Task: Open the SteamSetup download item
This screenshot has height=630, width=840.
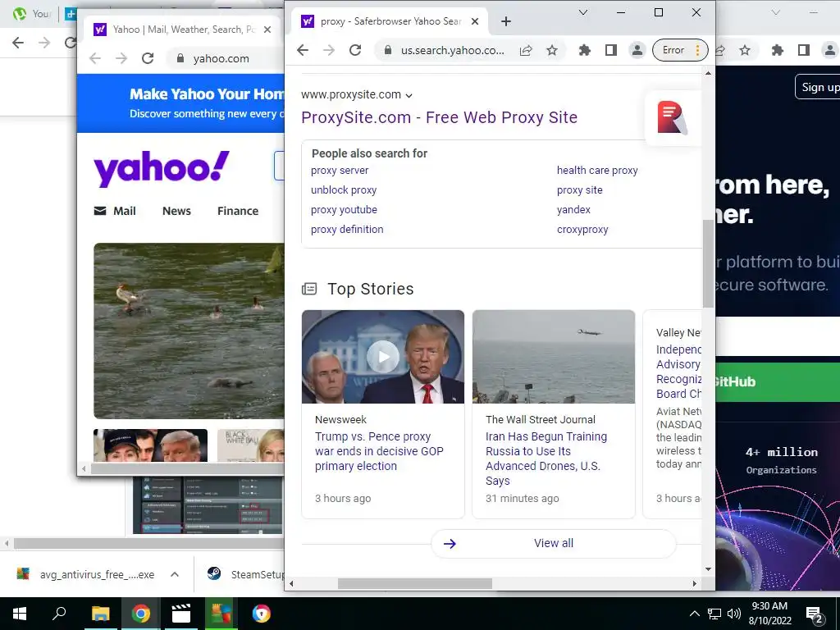Action: [245, 574]
